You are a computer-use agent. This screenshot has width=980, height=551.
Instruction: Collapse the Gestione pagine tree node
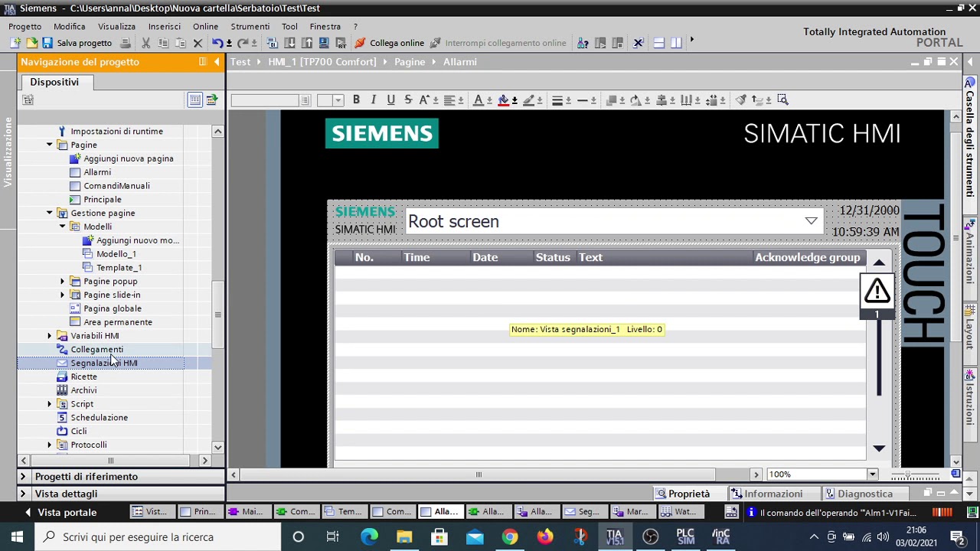pos(50,213)
